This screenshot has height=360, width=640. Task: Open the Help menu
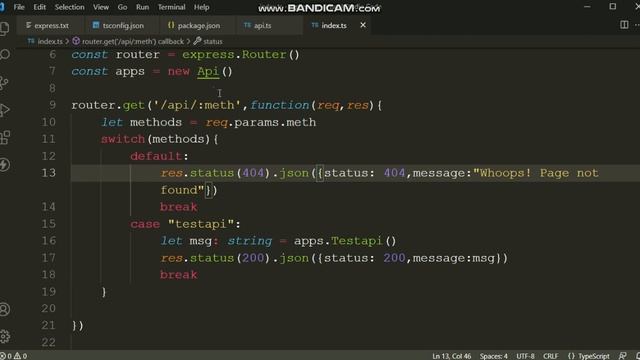click(201, 7)
